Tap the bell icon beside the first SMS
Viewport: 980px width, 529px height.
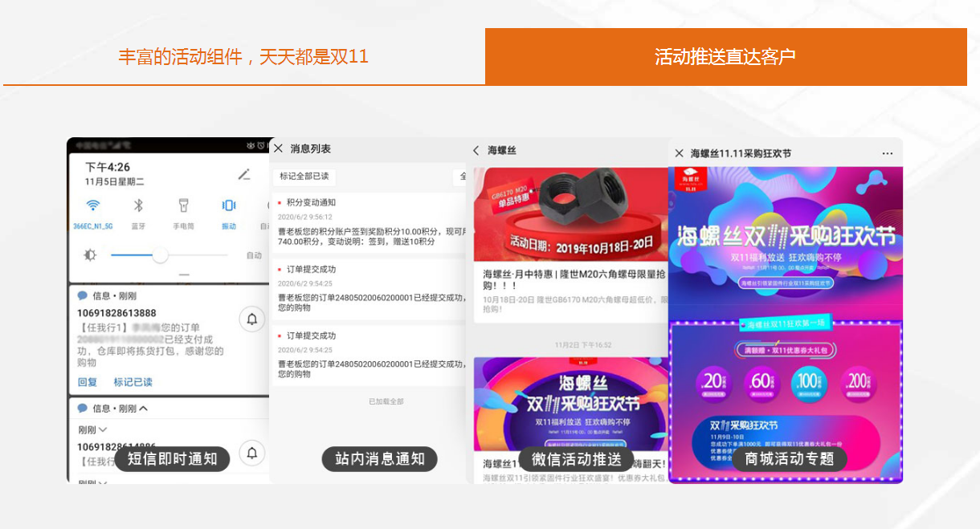click(x=251, y=319)
